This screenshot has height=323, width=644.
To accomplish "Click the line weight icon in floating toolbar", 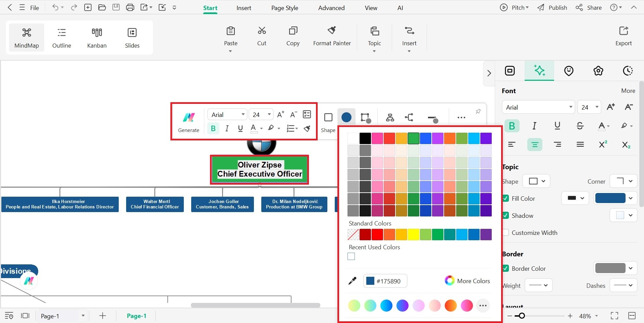I will point(433,119).
